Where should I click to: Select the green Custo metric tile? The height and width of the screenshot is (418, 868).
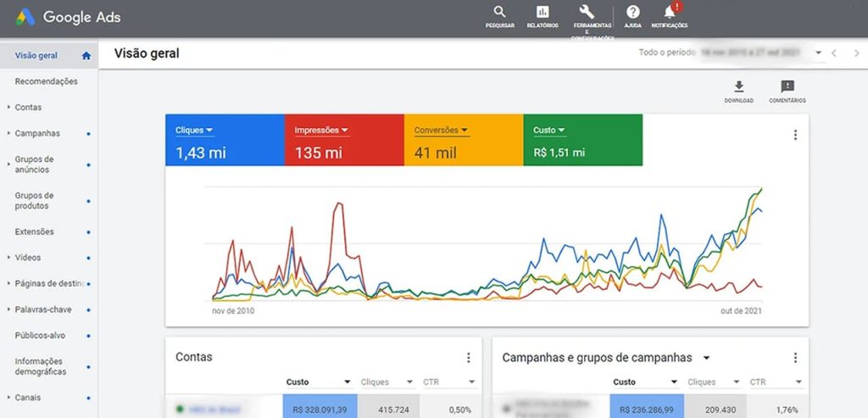pos(582,140)
